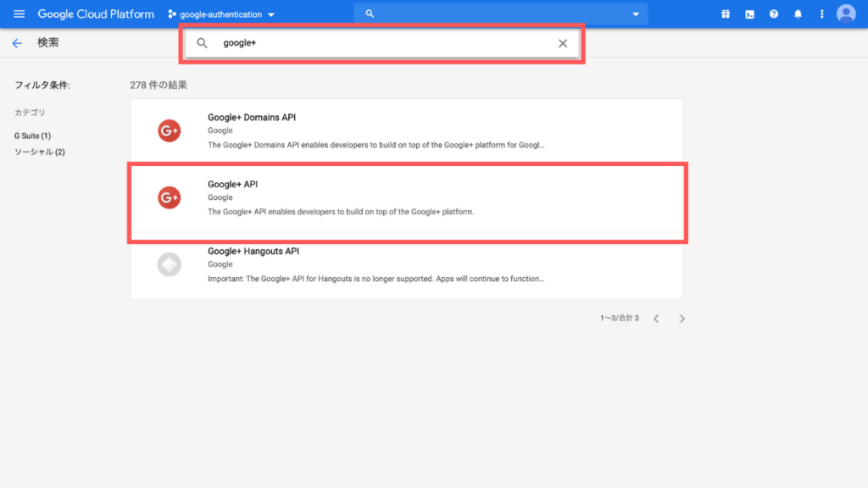Click the search magnifier inside the search box
The width and height of the screenshot is (868, 488).
(203, 43)
